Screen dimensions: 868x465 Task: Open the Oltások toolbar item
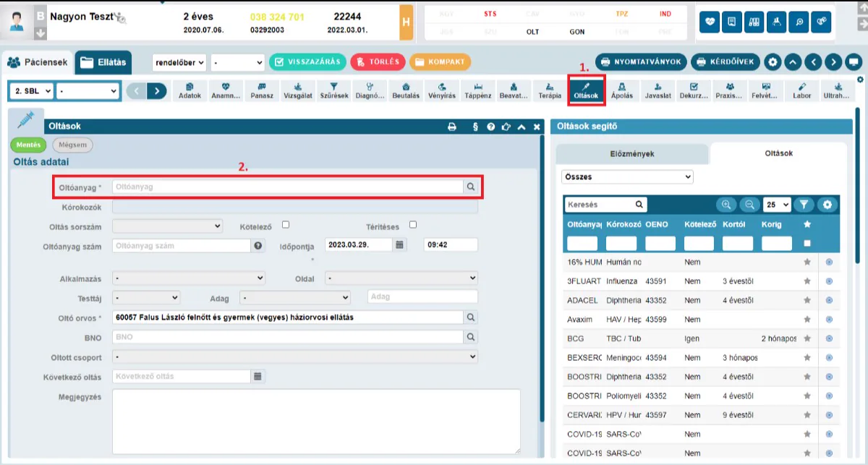pyautogui.click(x=586, y=90)
